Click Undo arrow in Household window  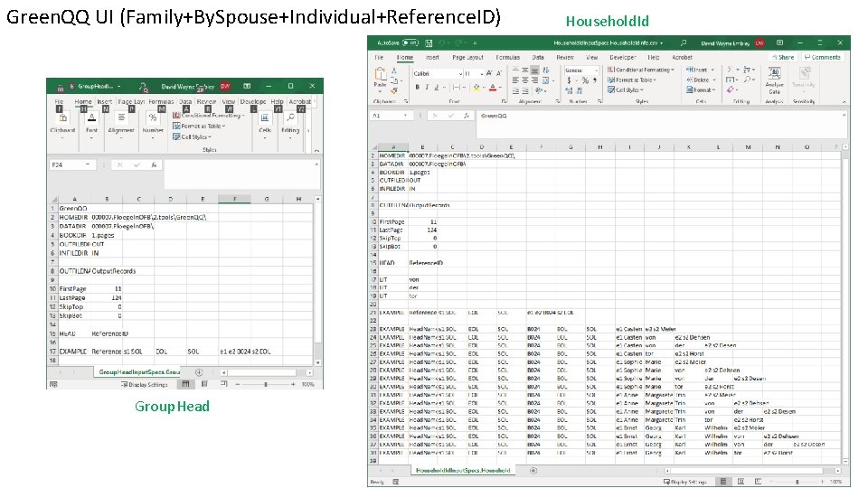coord(442,42)
